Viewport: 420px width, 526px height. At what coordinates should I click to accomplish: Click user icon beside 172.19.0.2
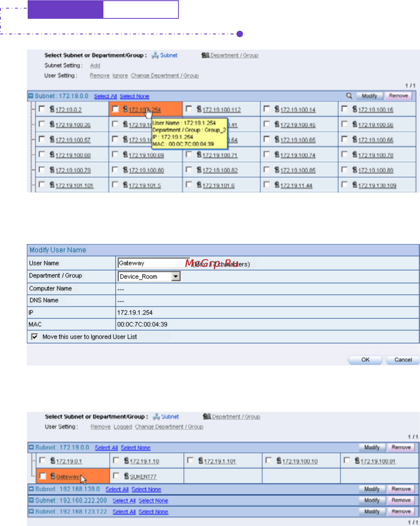(52, 109)
